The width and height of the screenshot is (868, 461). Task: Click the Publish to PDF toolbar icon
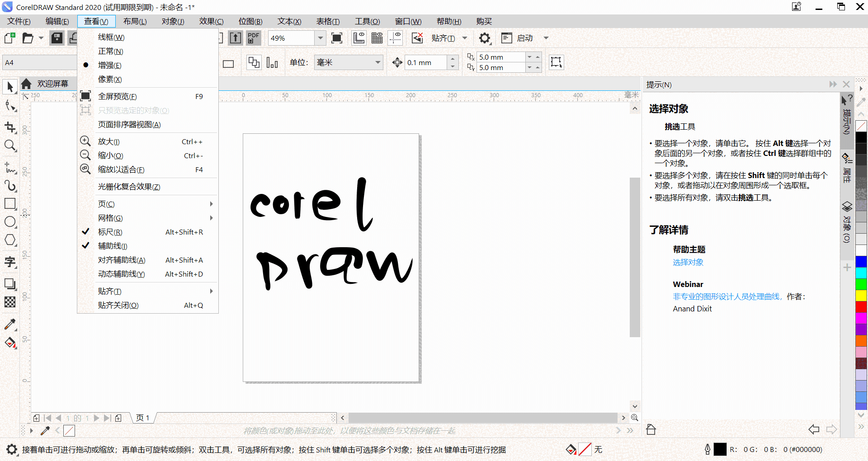(253, 38)
